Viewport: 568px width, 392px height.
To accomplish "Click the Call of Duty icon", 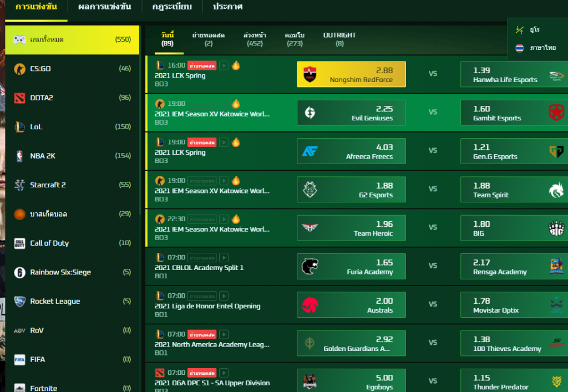I will pyautogui.click(x=19, y=243).
